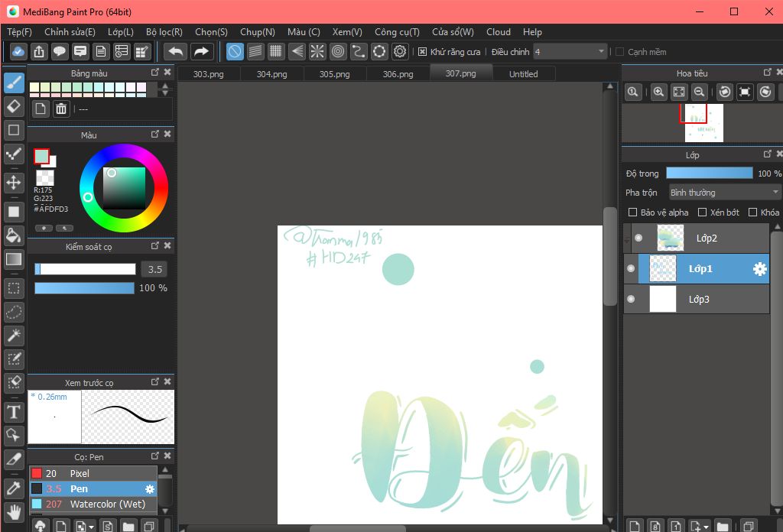Click the export share toolbar icon
This screenshot has width=783, height=532.
pyautogui.click(x=39, y=51)
